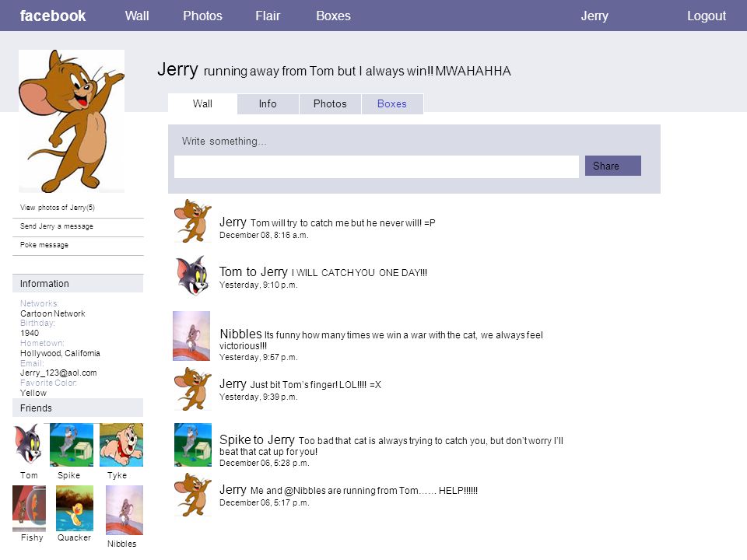Screen dimensions: 747x560
Task: Click the facebook logo in header
Action: (52, 16)
